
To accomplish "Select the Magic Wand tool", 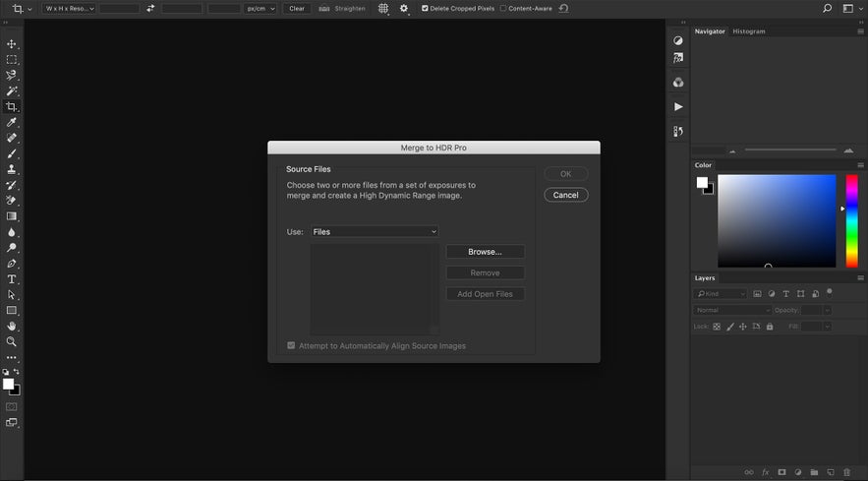I will pyautogui.click(x=12, y=90).
